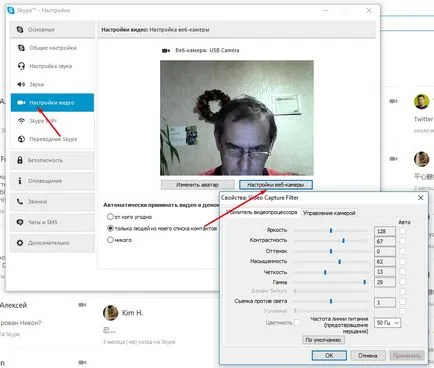The width and height of the screenshot is (434, 368).
Task: Select 'только людей из моего списка контактов' option
Action: (110, 229)
